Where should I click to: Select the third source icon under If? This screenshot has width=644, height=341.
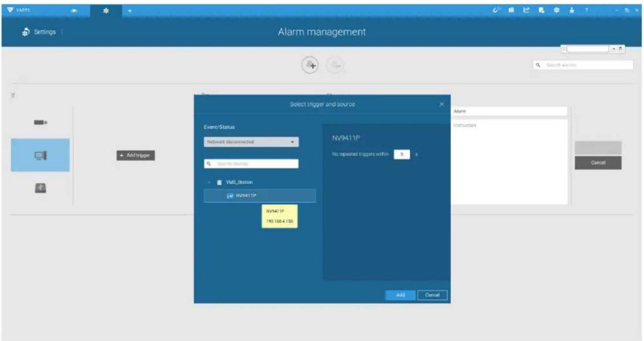[x=40, y=188]
